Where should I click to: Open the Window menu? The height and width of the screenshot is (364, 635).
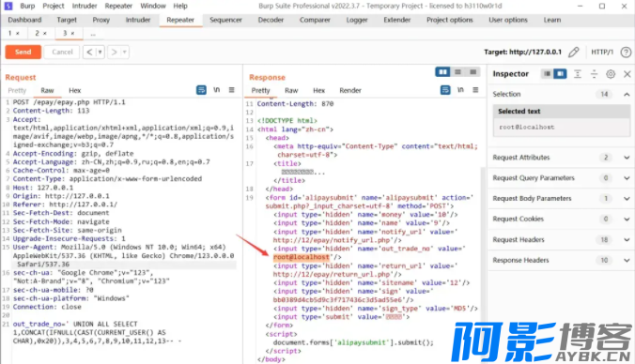pyautogui.click(x=153, y=6)
